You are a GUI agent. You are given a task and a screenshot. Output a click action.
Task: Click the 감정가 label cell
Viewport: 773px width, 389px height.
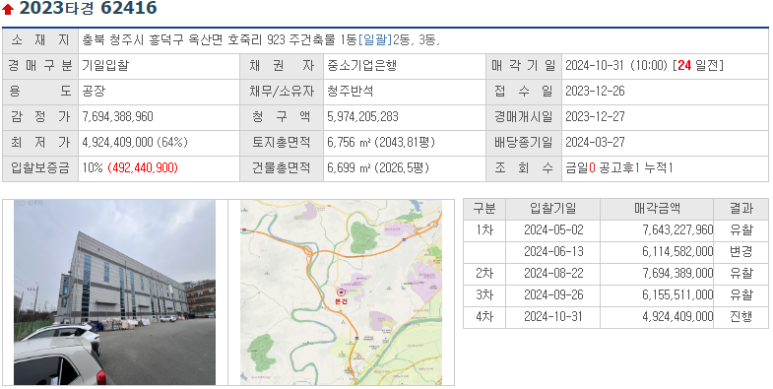coord(40,117)
